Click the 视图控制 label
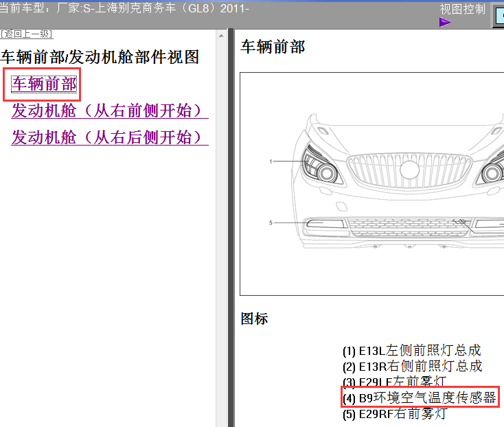 click(462, 9)
